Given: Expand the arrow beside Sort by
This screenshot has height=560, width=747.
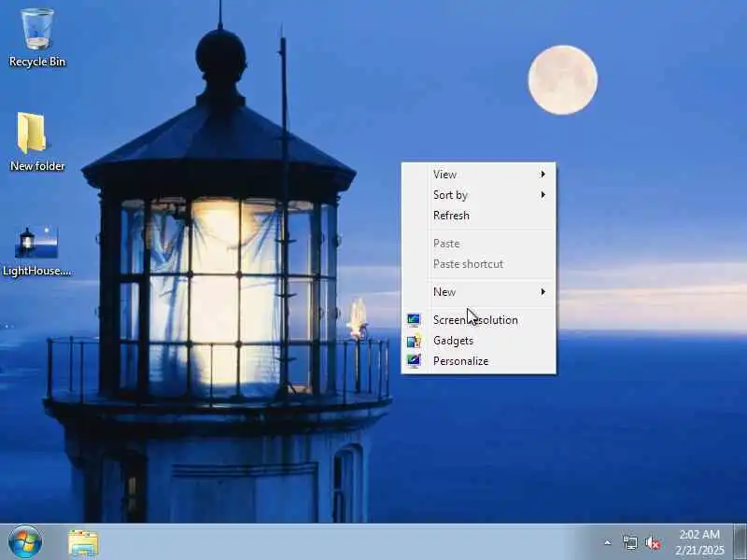Looking at the screenshot, I should tap(543, 195).
